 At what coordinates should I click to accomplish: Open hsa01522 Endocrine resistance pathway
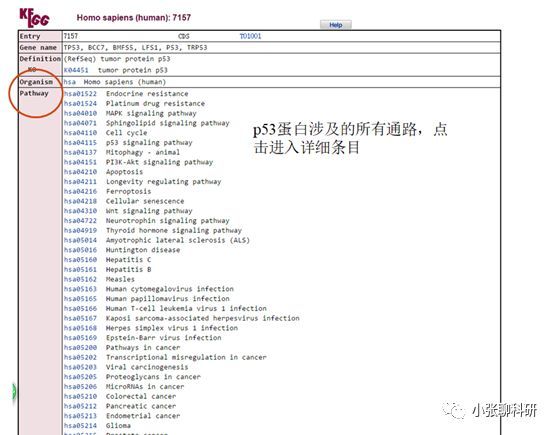[80, 94]
